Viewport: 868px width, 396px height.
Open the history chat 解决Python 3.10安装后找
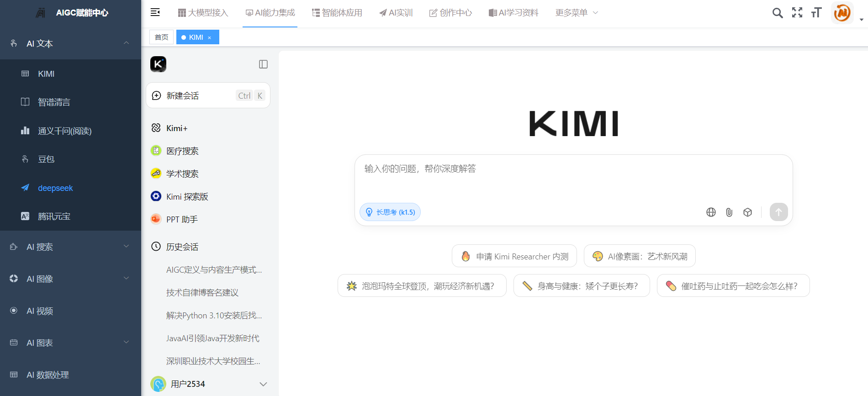[214, 316]
